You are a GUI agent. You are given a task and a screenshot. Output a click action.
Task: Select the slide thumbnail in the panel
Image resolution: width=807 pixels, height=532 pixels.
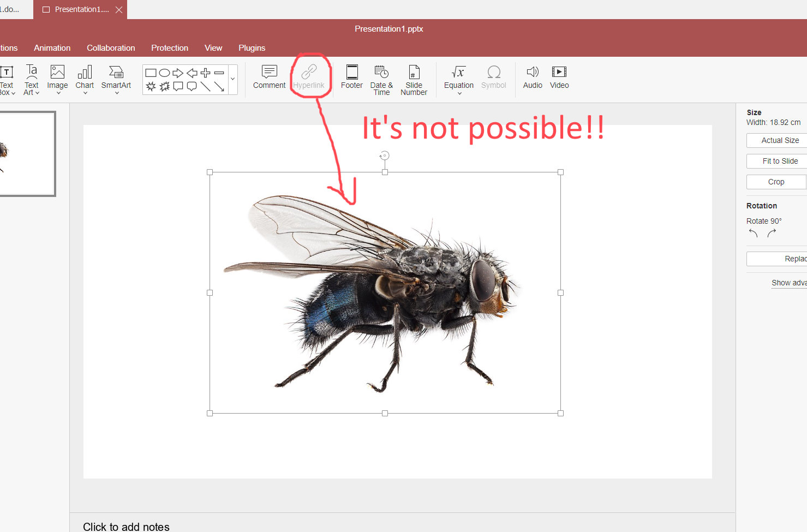[x=28, y=153]
